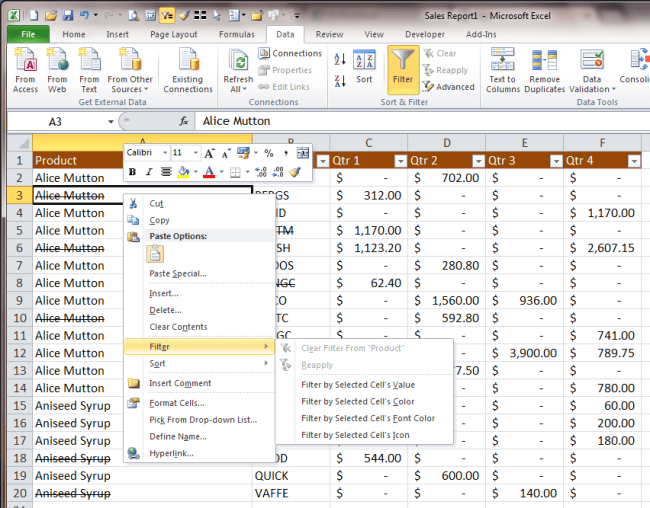The height and width of the screenshot is (508, 650).
Task: Click the Paste clipboard icon under Paste Options
Action: click(x=155, y=254)
